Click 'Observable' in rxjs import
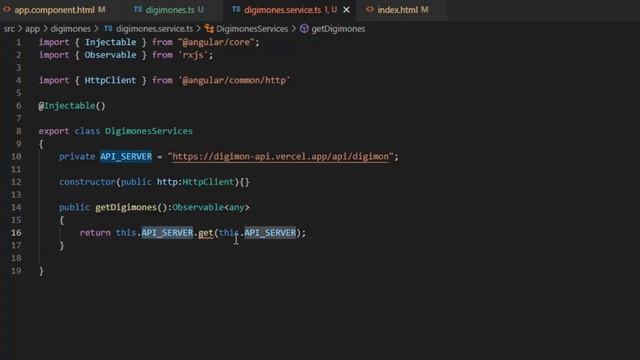Screen dimensions: 640x360 click(110, 55)
